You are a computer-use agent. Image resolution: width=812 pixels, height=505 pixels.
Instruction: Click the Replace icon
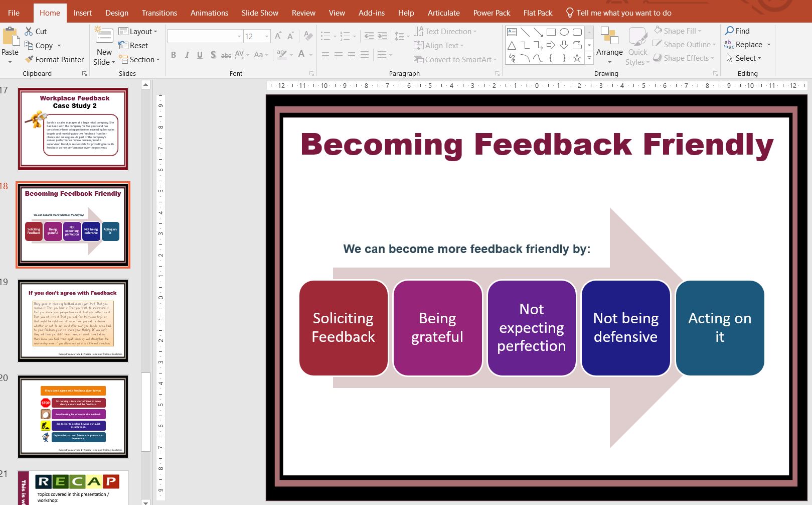730,44
